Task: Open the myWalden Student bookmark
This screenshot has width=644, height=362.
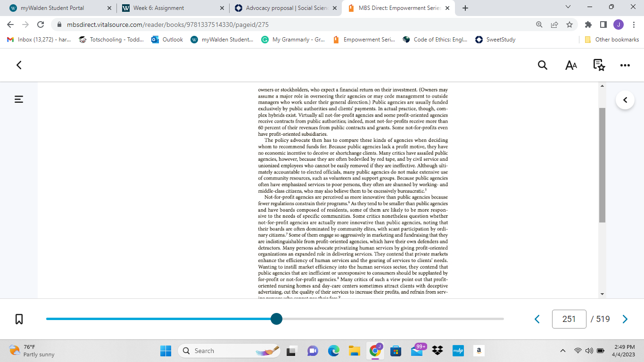Action: tap(222, 40)
